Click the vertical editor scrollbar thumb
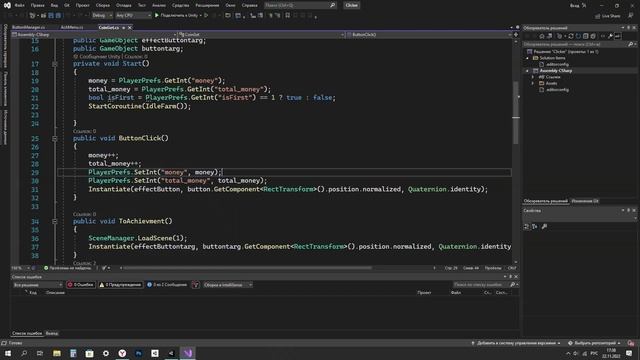The width and height of the screenshot is (640, 360). point(516,112)
